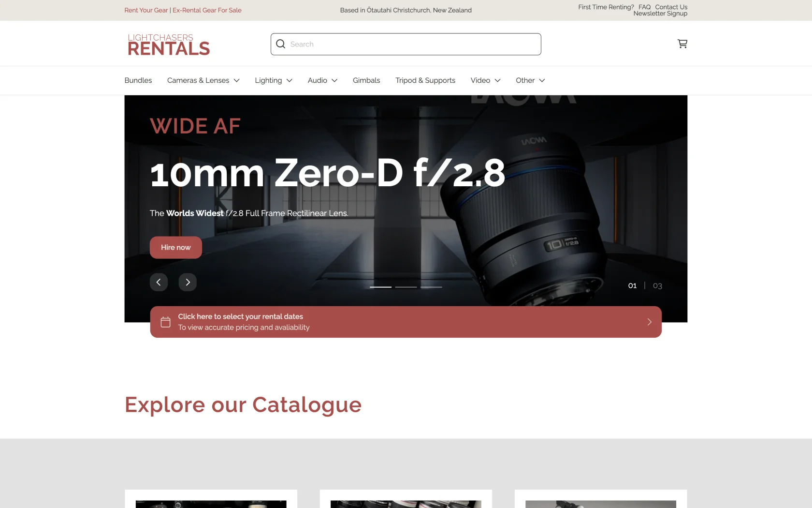Image resolution: width=812 pixels, height=508 pixels.
Task: Expand Cameras & Lenses dropdown
Action: point(203,80)
